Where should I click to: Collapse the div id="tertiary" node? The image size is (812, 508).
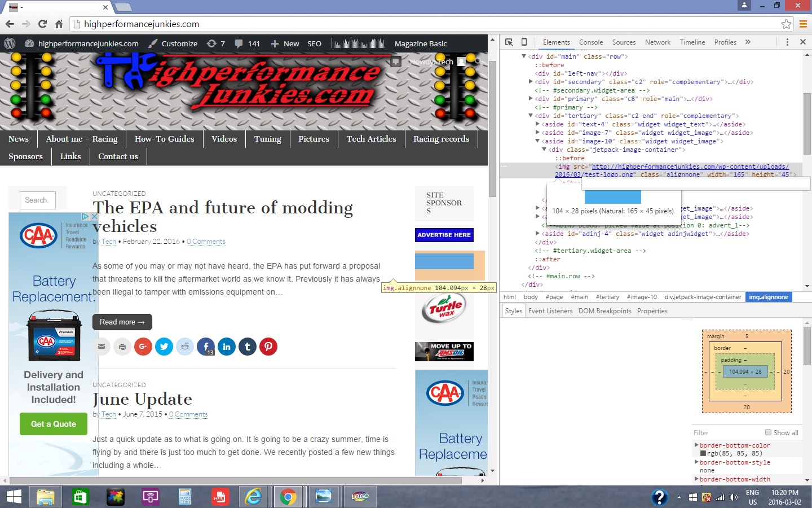pyautogui.click(x=531, y=116)
